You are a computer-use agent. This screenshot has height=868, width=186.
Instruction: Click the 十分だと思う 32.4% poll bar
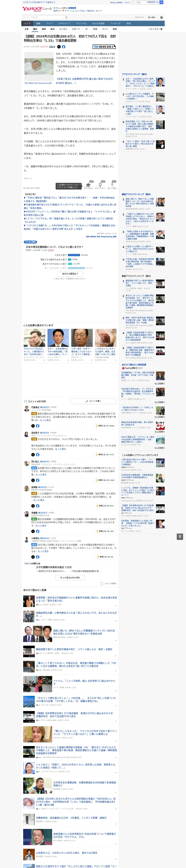[74, 255]
